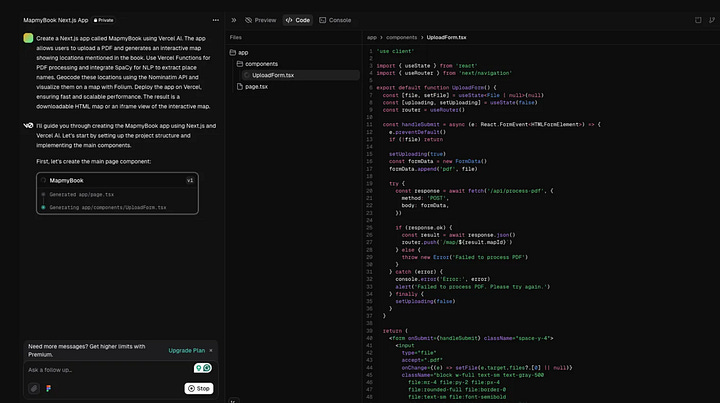Focus the 'Ask a follow up' input

coord(108,370)
